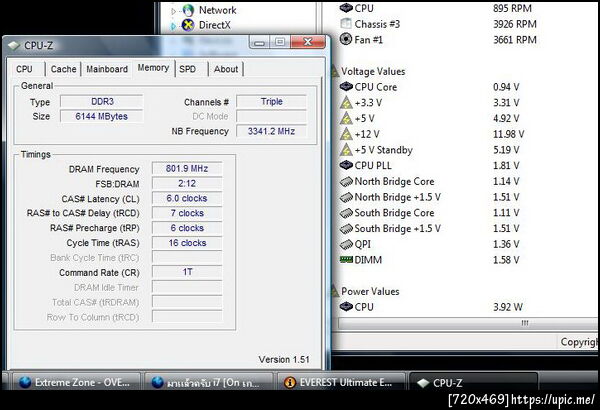600x410 pixels.
Task: Select the Network tree item label
Action: (217, 10)
